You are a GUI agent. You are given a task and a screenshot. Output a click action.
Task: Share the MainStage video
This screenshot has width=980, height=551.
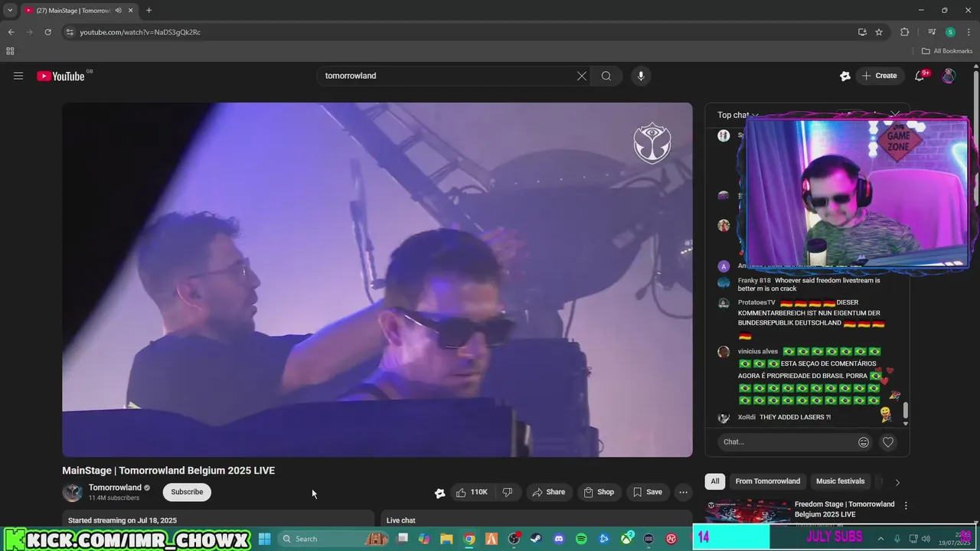pos(548,492)
